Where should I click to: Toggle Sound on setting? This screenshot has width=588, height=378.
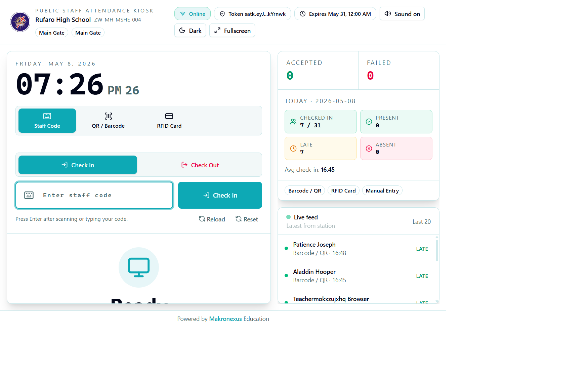coord(402,14)
